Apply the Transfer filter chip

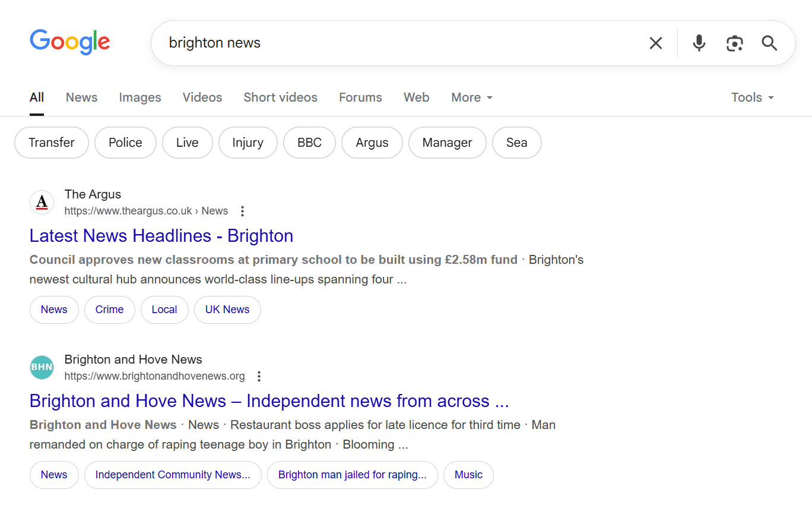(52, 143)
